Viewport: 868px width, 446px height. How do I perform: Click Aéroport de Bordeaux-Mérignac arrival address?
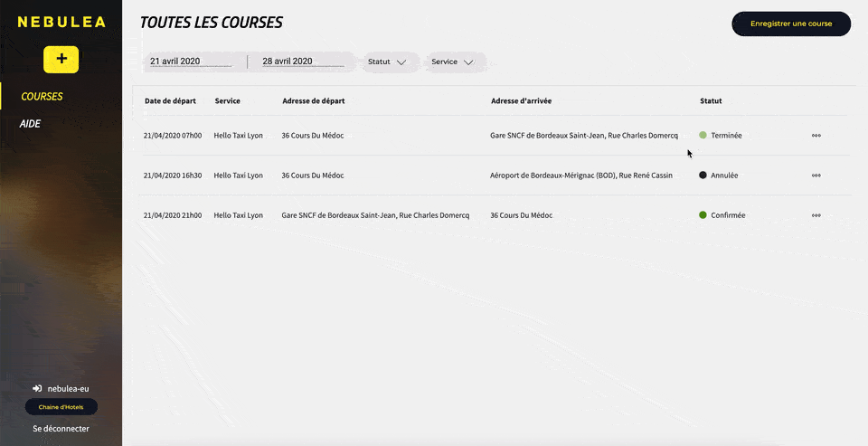click(581, 176)
